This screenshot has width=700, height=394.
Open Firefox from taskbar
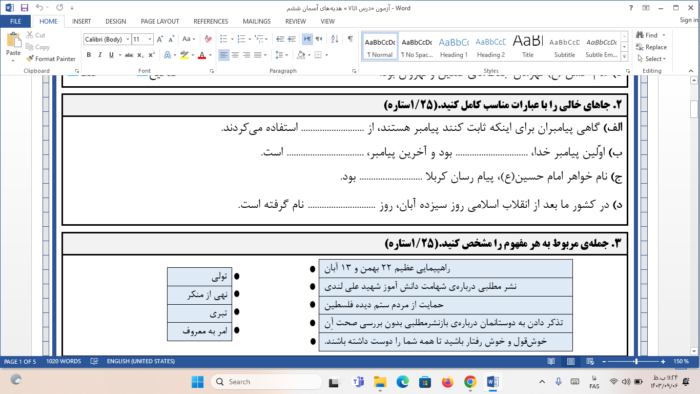(447, 382)
